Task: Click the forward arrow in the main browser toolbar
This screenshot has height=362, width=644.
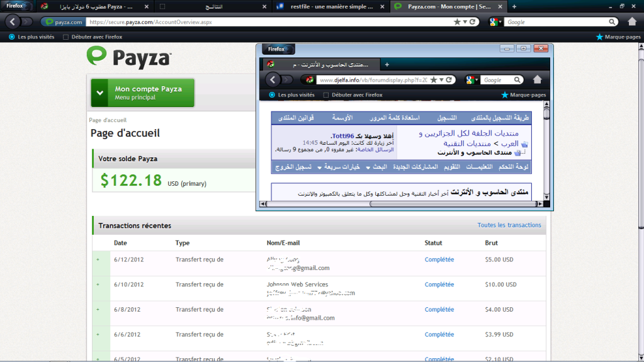Action: 26,22
